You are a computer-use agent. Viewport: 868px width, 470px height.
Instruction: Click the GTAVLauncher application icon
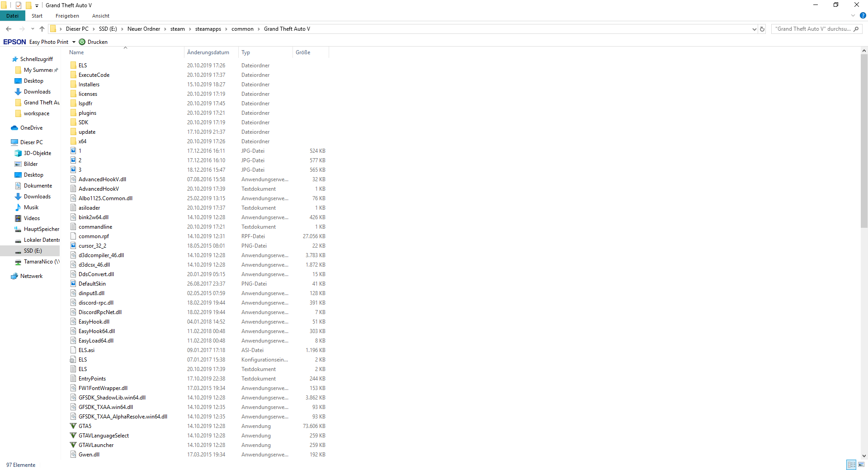tap(73, 445)
